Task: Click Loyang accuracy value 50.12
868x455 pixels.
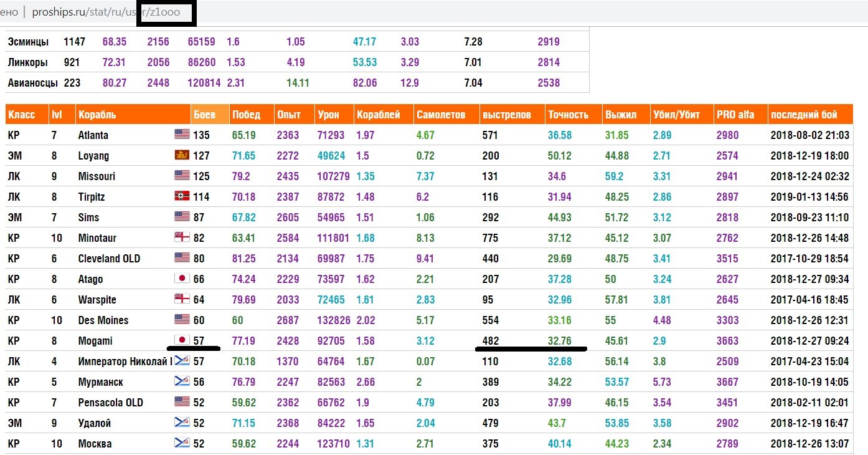Action: [560, 156]
